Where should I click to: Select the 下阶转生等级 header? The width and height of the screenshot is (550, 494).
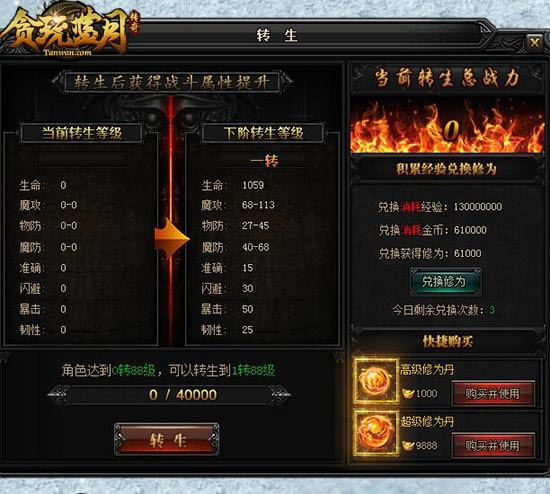(x=263, y=133)
